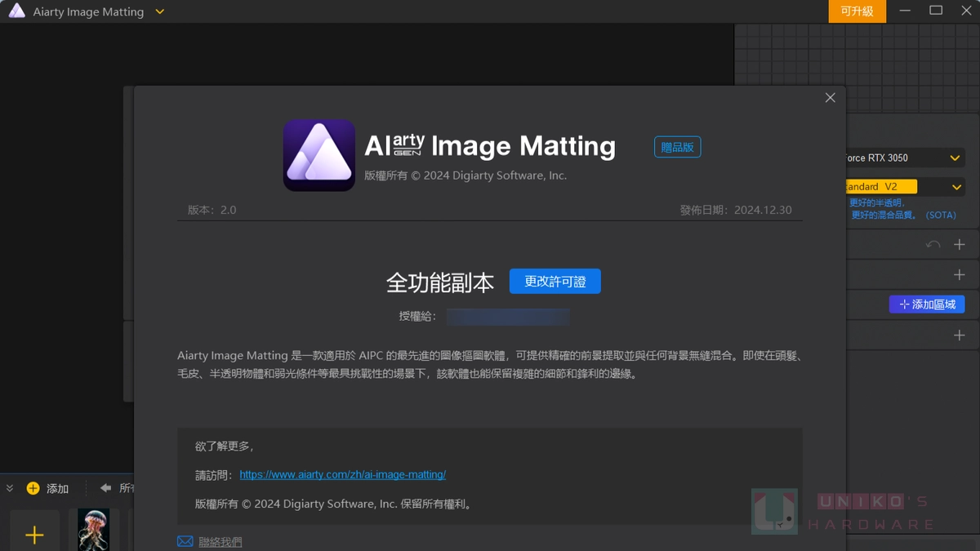980x551 pixels.
Task: Maximize the Aiarty Image Matting window
Action: 936,11
